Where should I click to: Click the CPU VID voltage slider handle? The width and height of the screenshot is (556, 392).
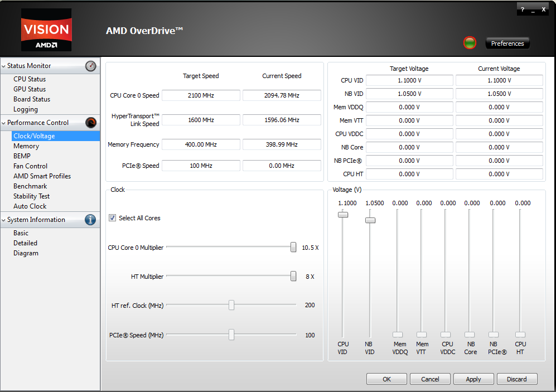[343, 215]
